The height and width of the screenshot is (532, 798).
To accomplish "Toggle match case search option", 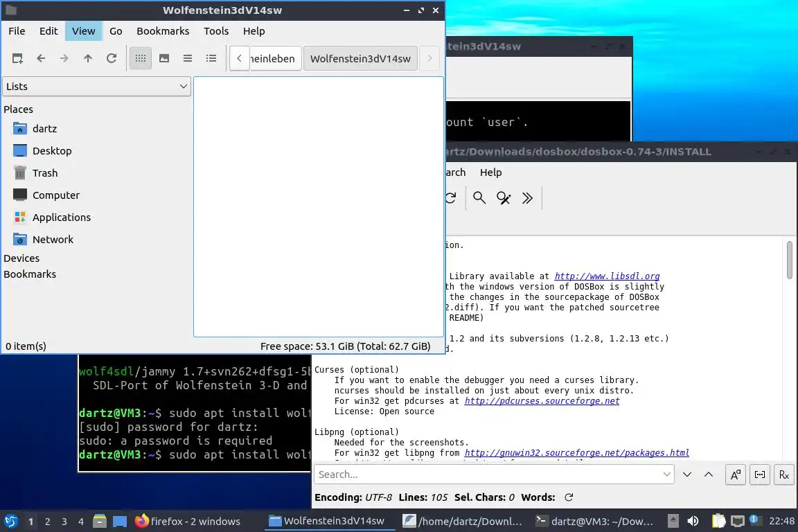I will (736, 475).
